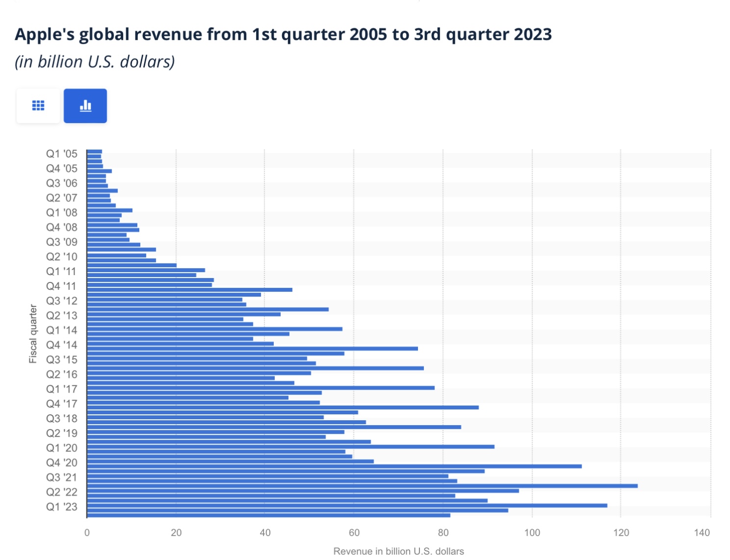
Task: Click the Q4 '20 axis label
Action: [62, 462]
